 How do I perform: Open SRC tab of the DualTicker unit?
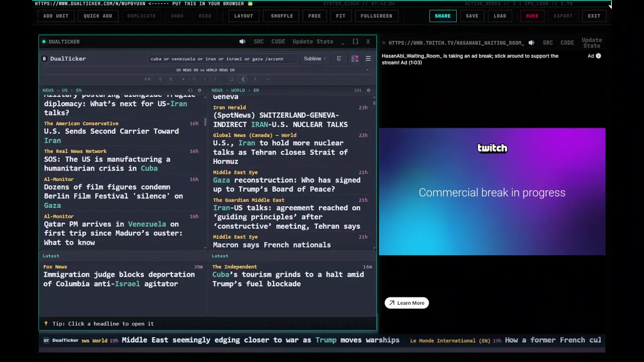[259, 42]
